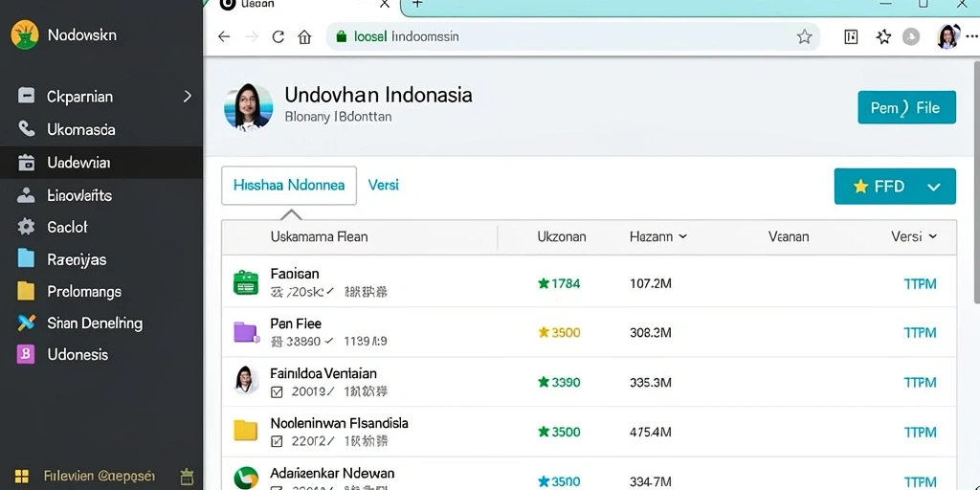Screen dimensions: 980x490
Task: Open Gaclot settings gear
Action: tap(26, 226)
